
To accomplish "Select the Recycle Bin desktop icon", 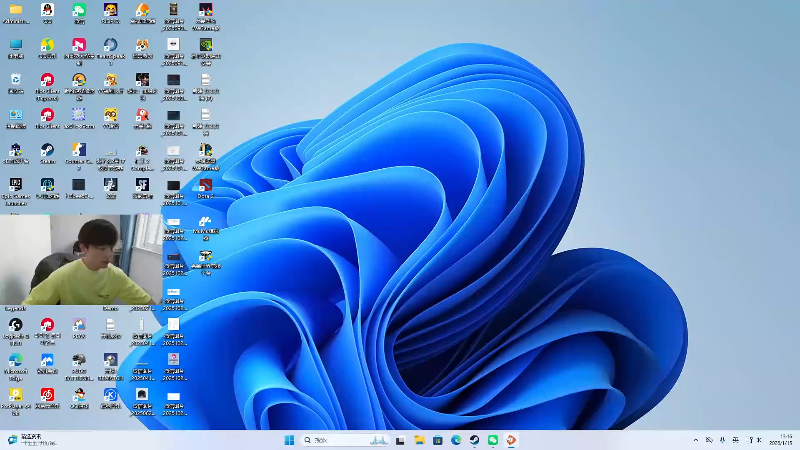I will coord(16,80).
